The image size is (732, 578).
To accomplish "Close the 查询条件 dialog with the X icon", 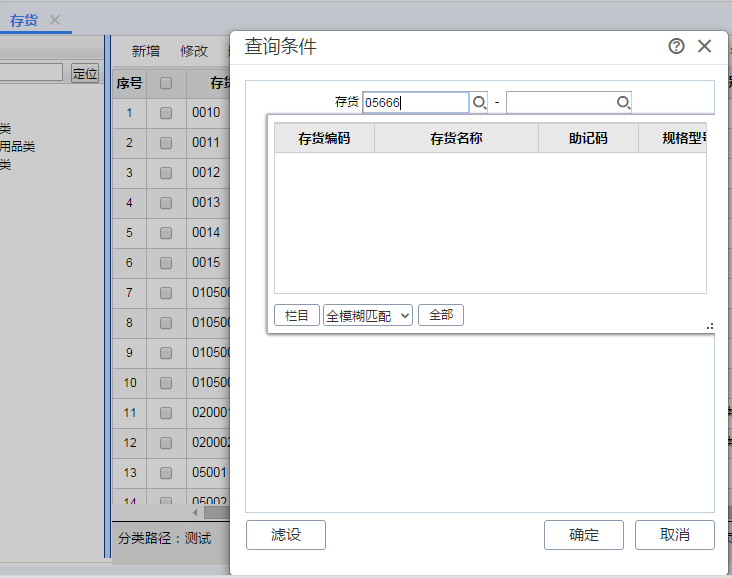I will [704, 46].
